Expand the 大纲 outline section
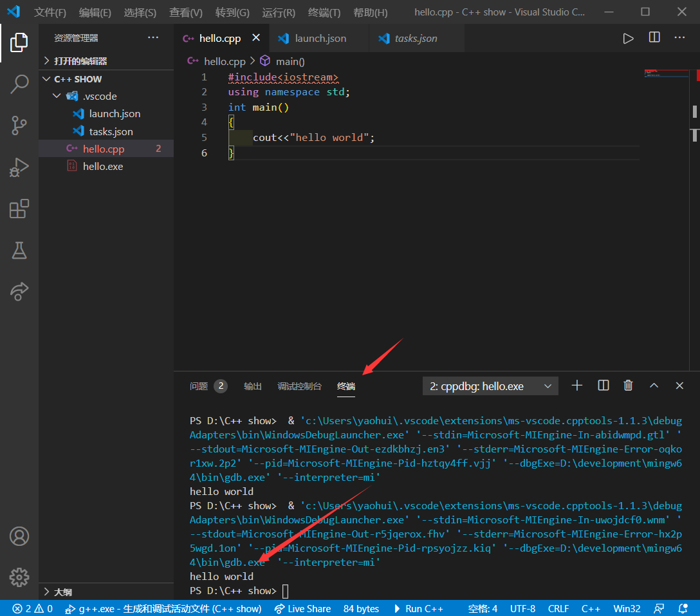This screenshot has width=700, height=616. coord(64,592)
